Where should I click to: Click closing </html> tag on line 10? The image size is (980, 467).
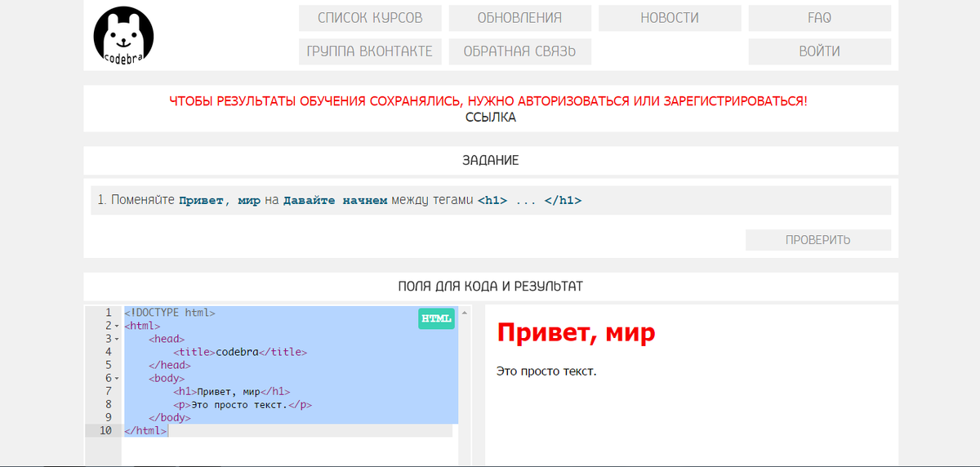tap(145, 430)
